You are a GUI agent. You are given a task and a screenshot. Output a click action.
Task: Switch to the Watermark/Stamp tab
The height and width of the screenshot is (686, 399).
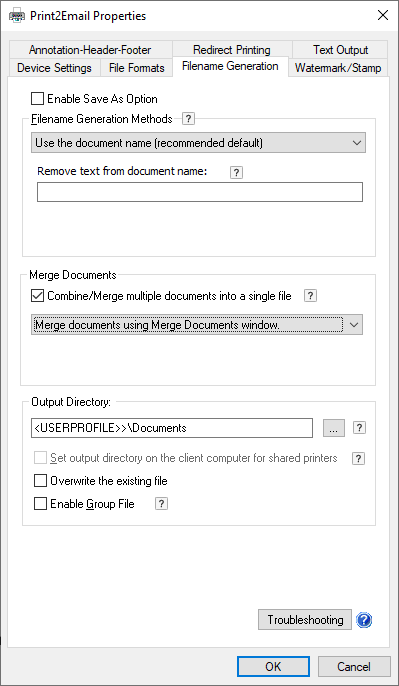pos(338,68)
